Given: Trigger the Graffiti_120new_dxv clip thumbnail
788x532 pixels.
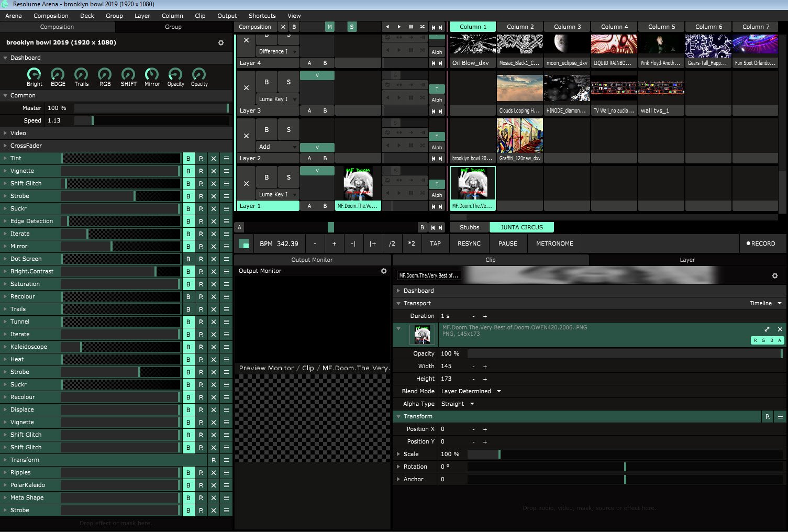Looking at the screenshot, I should tap(519, 136).
